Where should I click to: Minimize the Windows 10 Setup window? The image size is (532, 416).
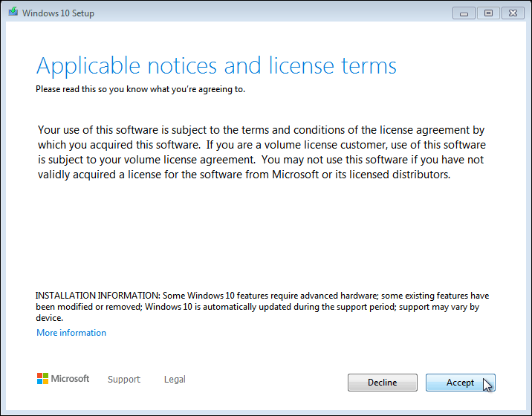pos(464,13)
